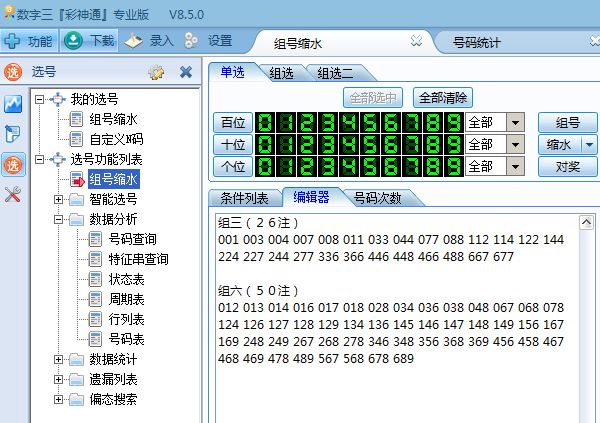Viewport: 600px width, 423px height.
Task: Open the chart trend sidebar icon
Action: (13, 104)
